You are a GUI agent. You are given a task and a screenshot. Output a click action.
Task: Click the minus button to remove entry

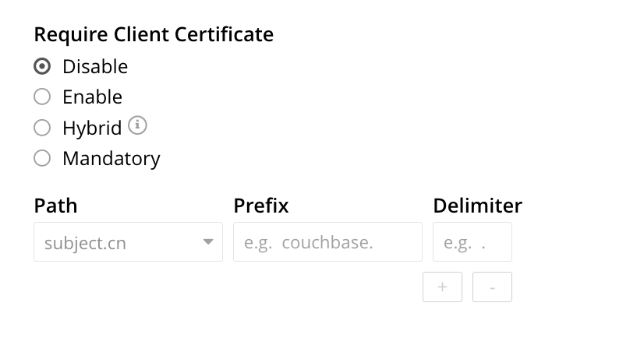492,287
